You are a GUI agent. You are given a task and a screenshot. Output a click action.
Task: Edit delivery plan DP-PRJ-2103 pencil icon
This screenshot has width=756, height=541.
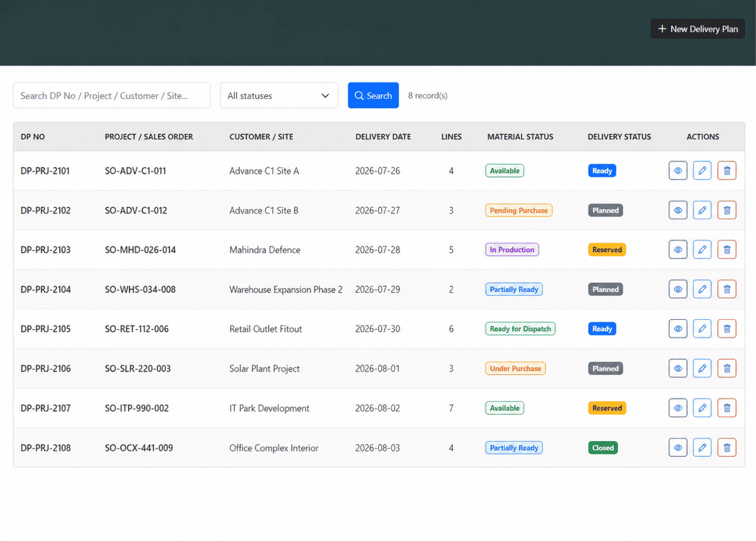[x=702, y=249]
